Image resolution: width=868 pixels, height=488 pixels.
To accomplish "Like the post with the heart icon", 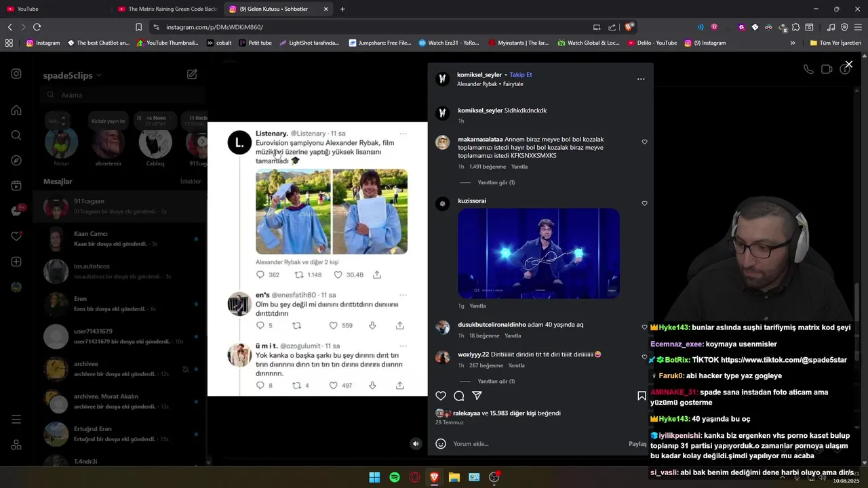I will point(441,396).
